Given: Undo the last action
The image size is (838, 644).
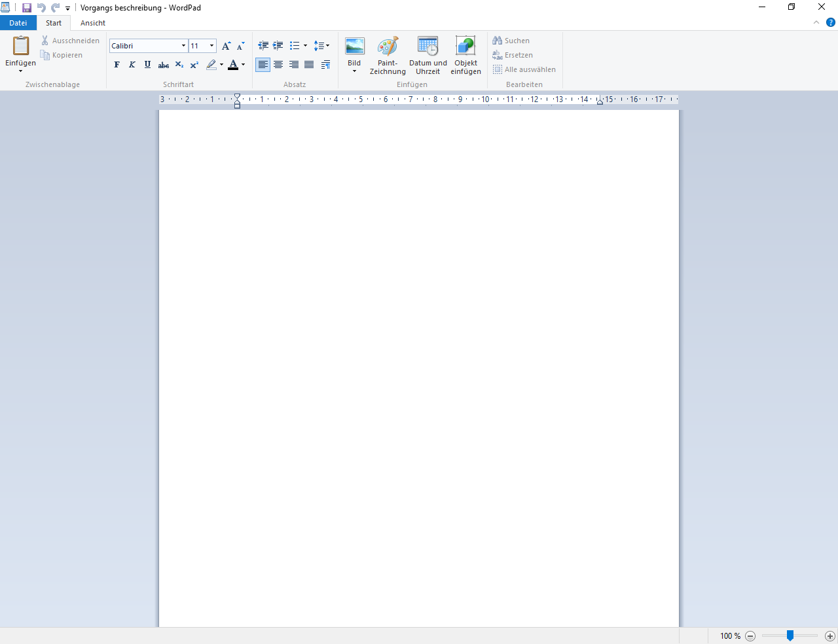Looking at the screenshot, I should (x=41, y=8).
